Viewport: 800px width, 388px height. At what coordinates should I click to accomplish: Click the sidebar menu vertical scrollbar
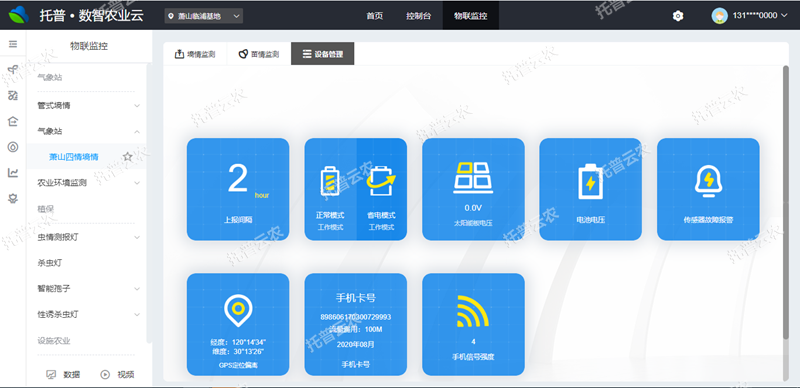click(149, 203)
